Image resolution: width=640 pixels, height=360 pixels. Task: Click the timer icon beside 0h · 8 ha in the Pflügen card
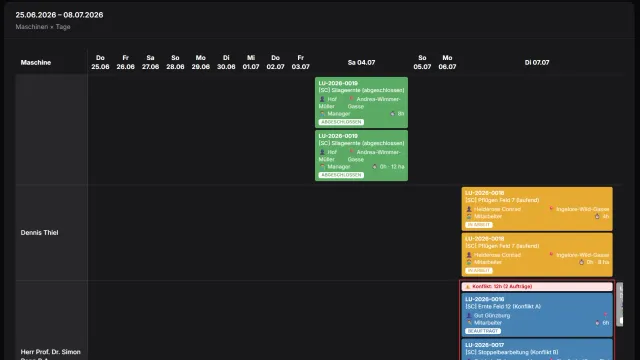coord(582,262)
